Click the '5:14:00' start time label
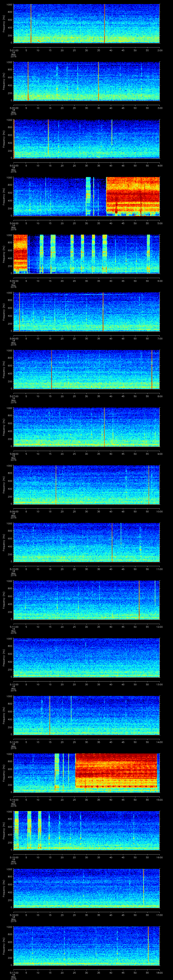Screen dimensions: 173x980 (14, 799)
